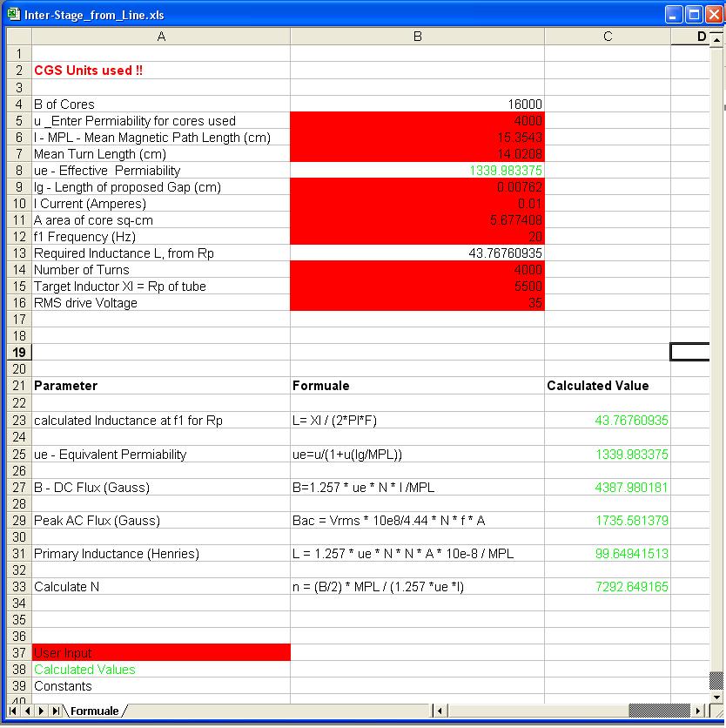Select 'Parameter' header cell
This screenshot has height=728, width=726.
(161, 386)
